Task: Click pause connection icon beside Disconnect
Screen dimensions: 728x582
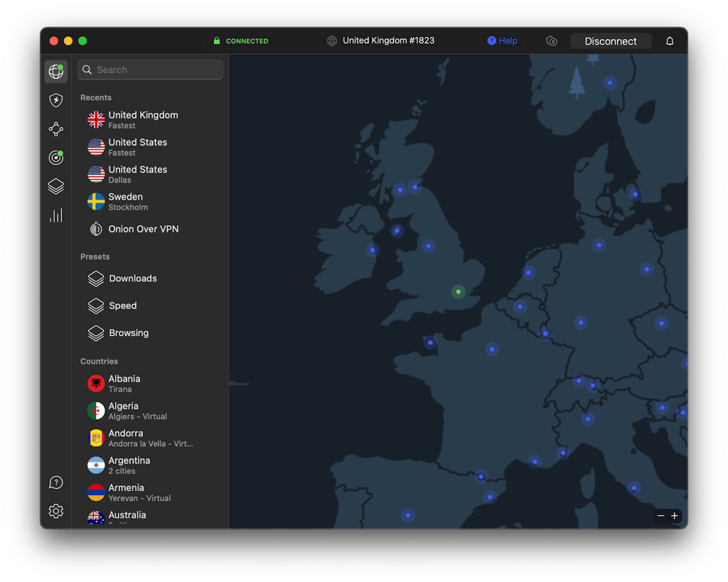Action: [x=552, y=41]
